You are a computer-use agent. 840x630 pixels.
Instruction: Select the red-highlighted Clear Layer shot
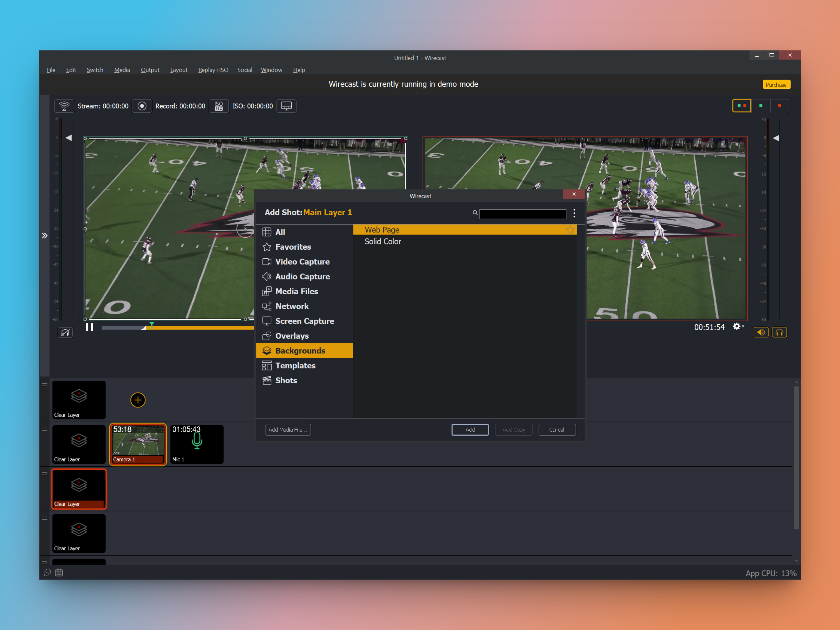[79, 489]
